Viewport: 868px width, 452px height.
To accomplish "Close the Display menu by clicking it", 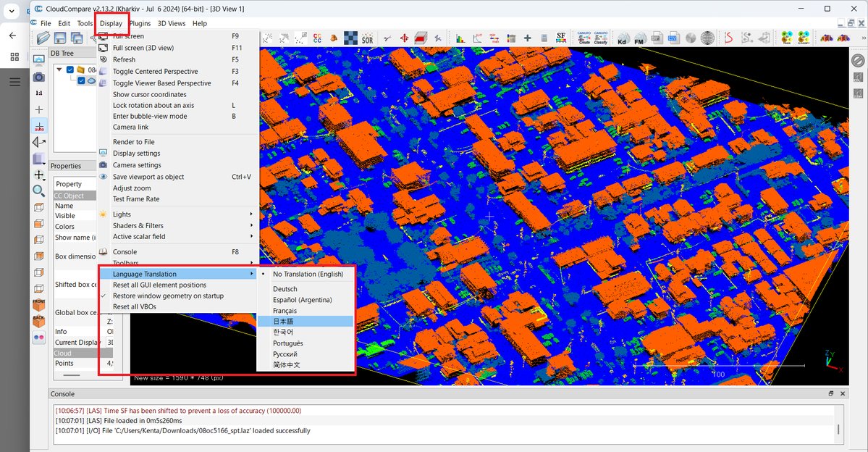I will (111, 23).
